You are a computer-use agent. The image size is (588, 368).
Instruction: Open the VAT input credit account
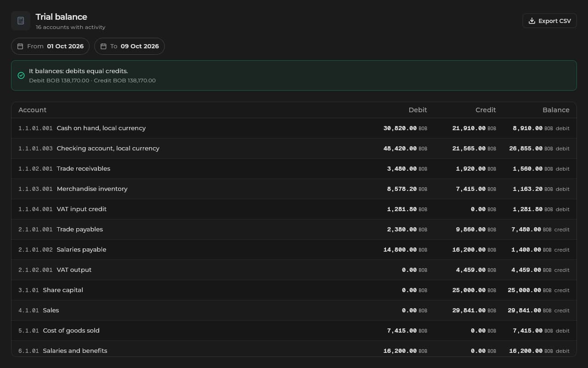point(294,209)
